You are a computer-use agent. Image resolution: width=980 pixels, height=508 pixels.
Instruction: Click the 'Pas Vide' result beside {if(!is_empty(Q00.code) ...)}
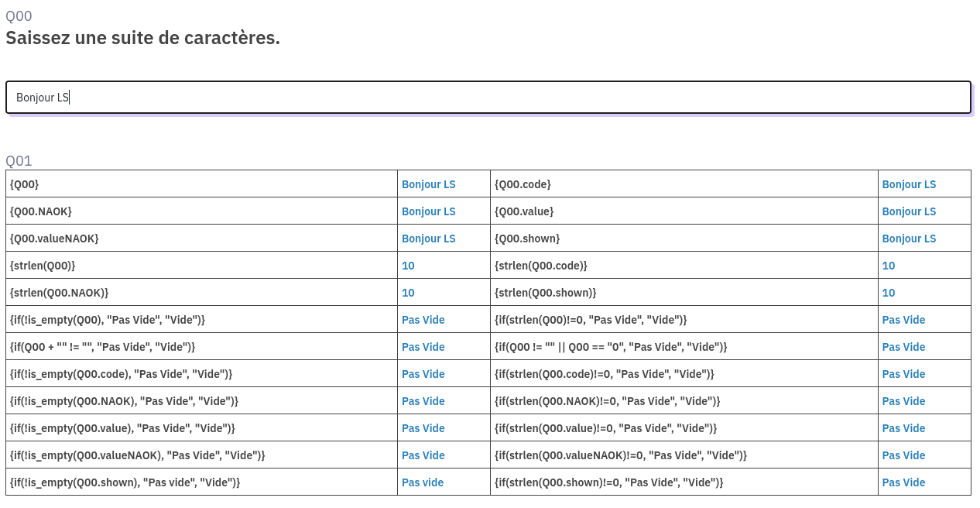tap(423, 374)
